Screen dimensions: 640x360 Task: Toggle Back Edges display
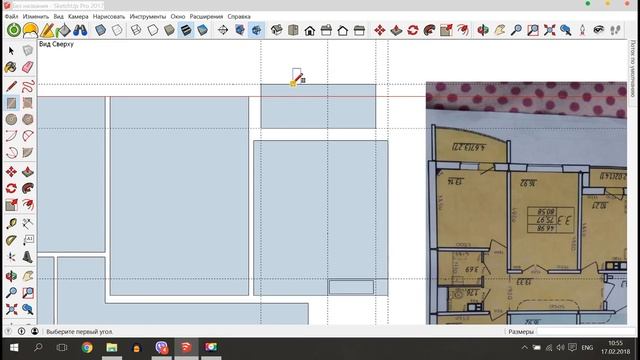pos(117,30)
